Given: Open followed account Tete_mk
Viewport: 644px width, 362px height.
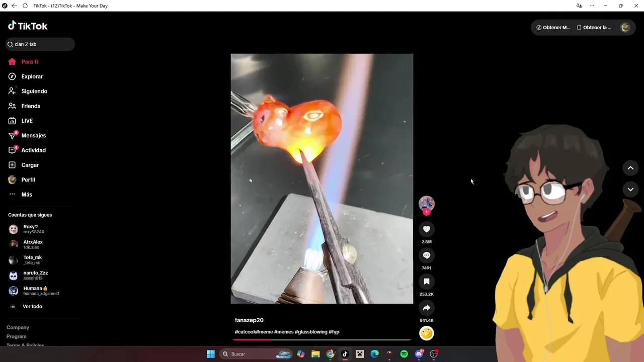Looking at the screenshot, I should click(x=33, y=260).
